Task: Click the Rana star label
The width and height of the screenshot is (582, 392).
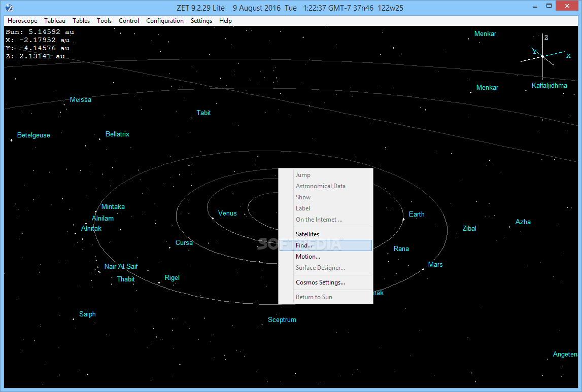Action: (401, 249)
